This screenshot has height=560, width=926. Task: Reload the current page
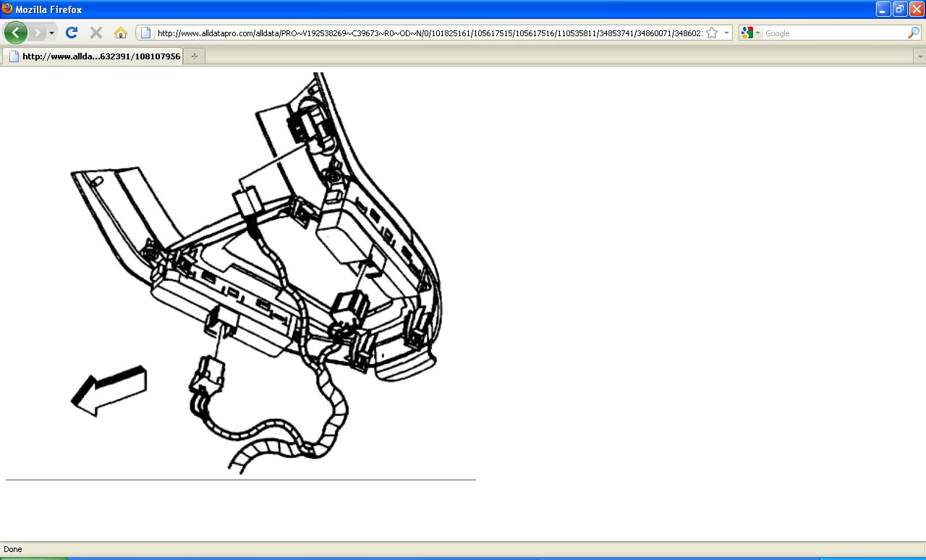coord(71,33)
